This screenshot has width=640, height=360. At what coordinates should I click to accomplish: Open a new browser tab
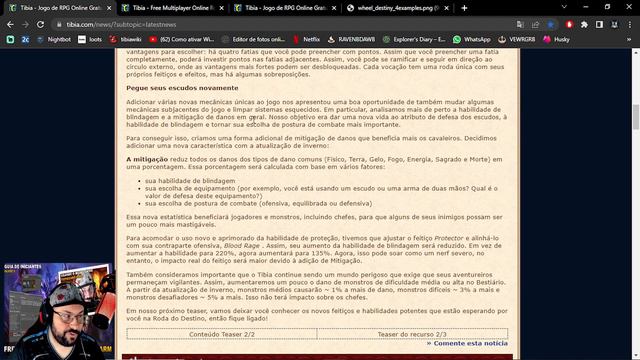point(464,8)
